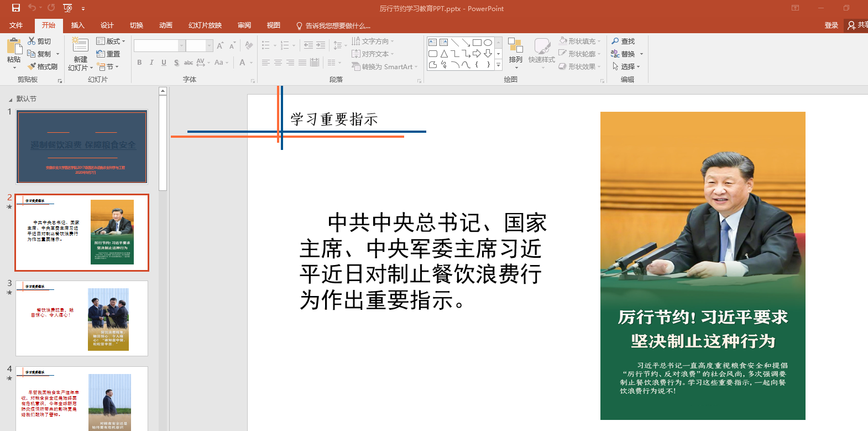Click the 'Tell me' (告诉我您想要做什么) search box
Image resolution: width=868 pixels, height=431 pixels.
click(x=337, y=26)
